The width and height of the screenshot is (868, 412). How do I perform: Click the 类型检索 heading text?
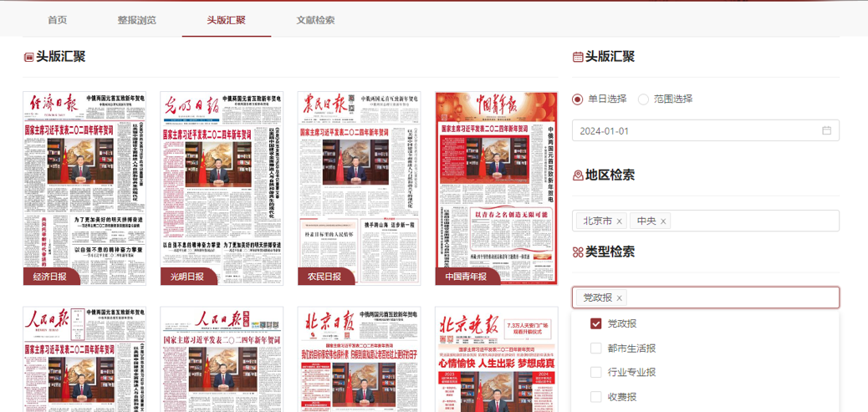click(610, 252)
